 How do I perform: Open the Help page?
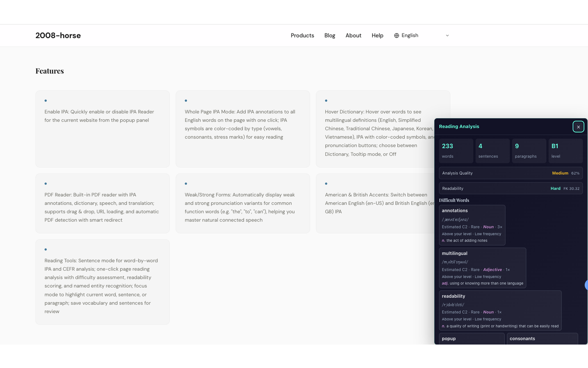click(378, 35)
